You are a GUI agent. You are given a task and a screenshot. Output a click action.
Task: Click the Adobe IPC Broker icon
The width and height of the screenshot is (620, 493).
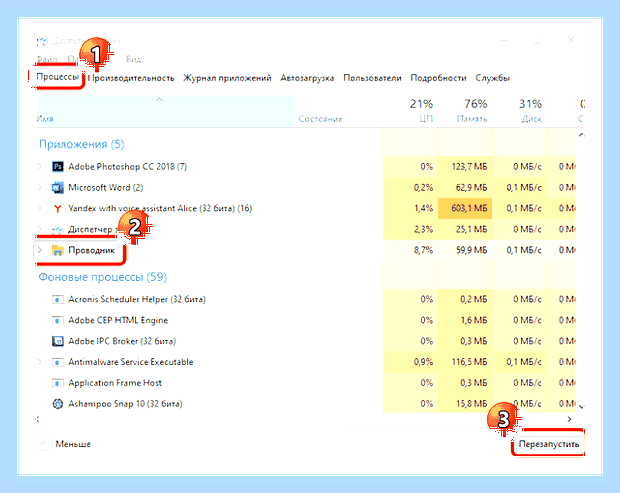pos(58,341)
